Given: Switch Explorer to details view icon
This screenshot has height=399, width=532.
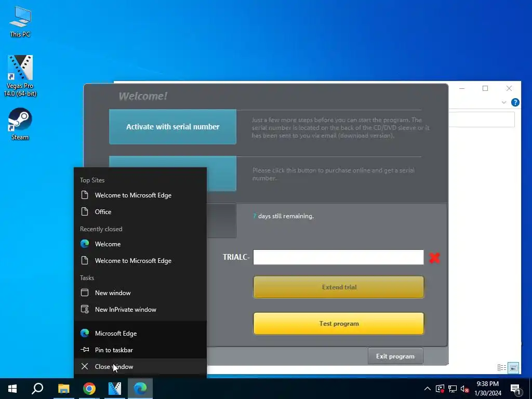Looking at the screenshot, I should pos(502,367).
